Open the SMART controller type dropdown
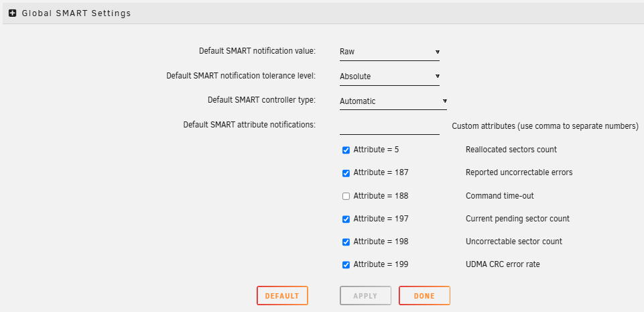 pyautogui.click(x=393, y=101)
